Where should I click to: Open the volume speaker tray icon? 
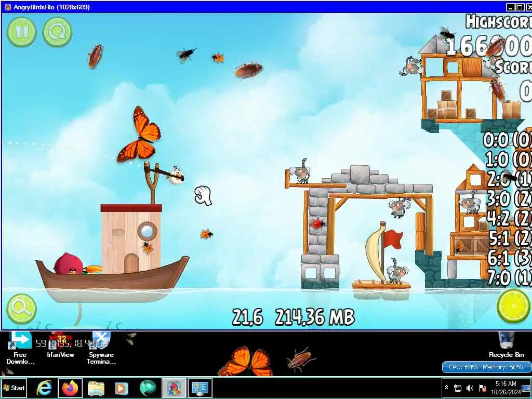tap(470, 388)
